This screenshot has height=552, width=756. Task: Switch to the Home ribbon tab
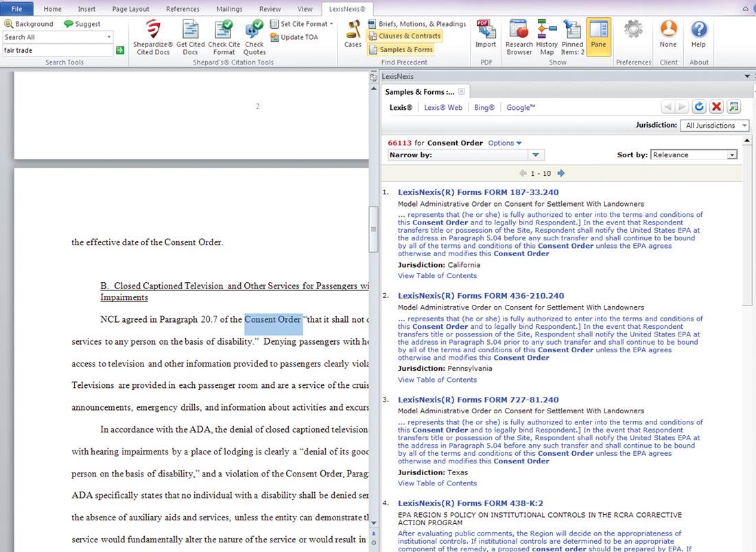[x=52, y=9]
